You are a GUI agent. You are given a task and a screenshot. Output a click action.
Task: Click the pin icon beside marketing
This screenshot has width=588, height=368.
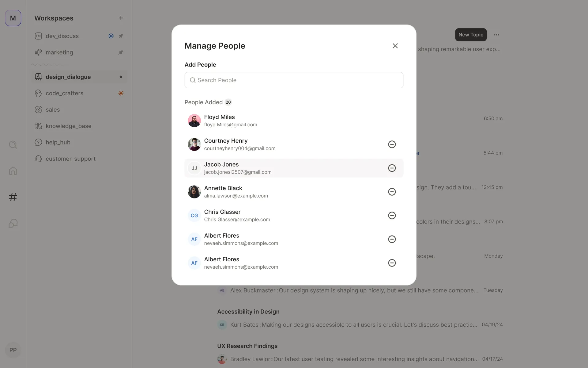(121, 52)
